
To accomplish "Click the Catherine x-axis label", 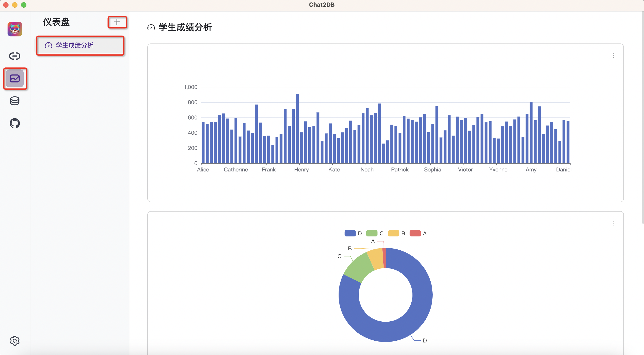I will point(236,170).
